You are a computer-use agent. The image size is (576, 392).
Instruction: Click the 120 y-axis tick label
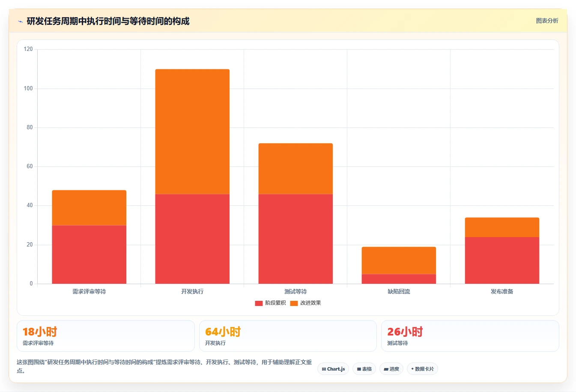pos(28,49)
